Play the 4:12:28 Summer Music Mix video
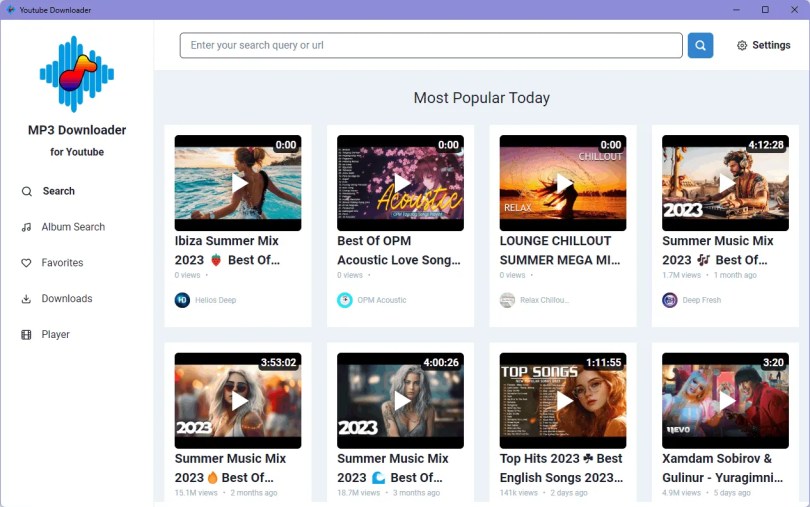 [x=725, y=183]
